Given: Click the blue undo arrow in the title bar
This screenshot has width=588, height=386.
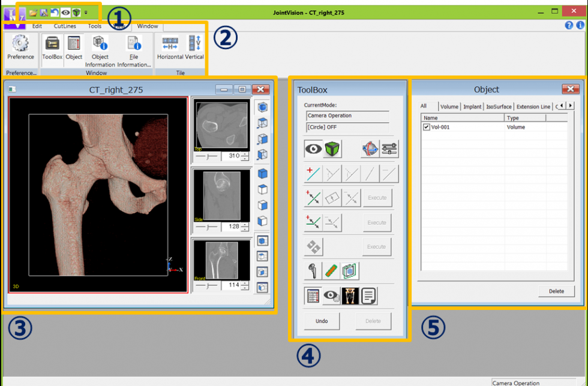Looking at the screenshot, I should pos(55,13).
